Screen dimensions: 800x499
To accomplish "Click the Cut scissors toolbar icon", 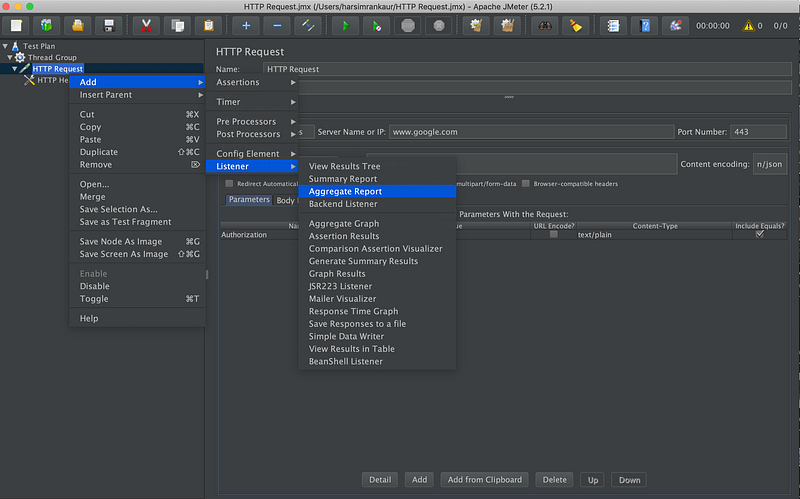I will click(x=146, y=25).
